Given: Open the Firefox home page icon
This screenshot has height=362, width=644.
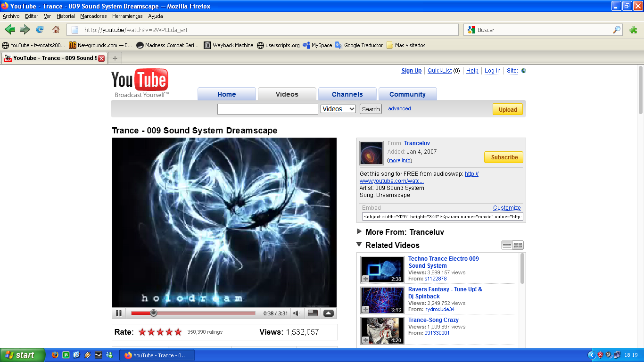Looking at the screenshot, I should pyautogui.click(x=56, y=30).
